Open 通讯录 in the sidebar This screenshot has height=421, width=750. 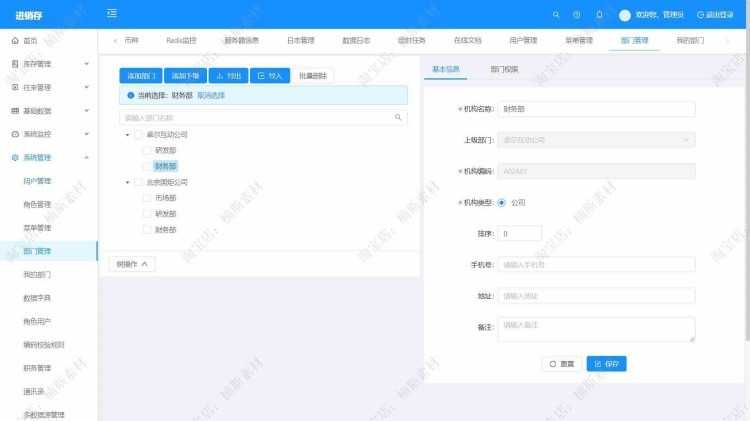pos(34,391)
